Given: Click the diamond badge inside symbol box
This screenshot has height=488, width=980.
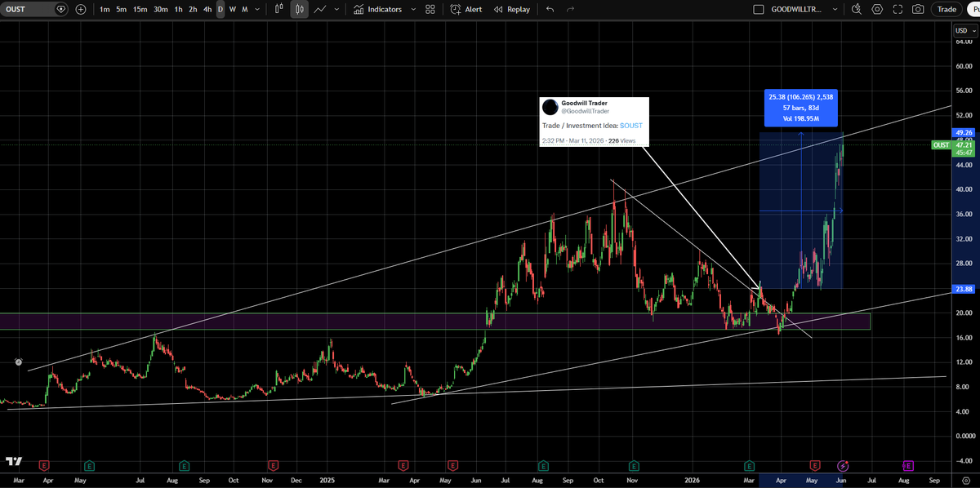Looking at the screenshot, I should click(60, 10).
